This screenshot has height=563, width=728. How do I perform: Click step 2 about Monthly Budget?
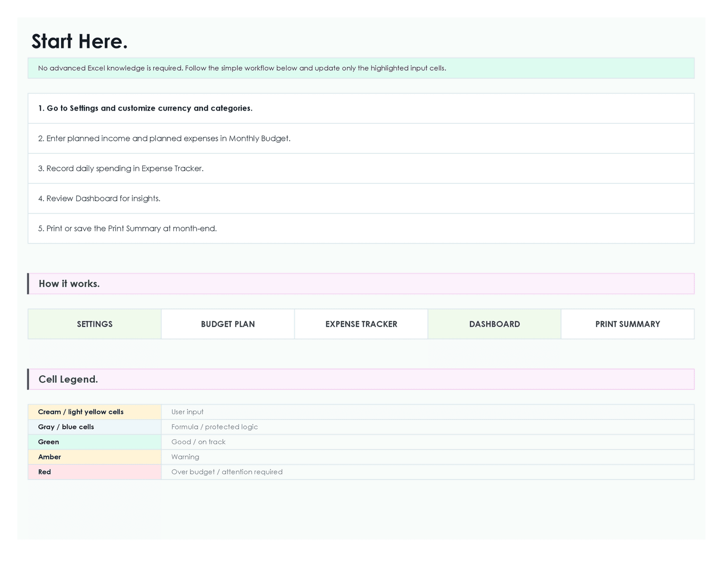tap(361, 138)
